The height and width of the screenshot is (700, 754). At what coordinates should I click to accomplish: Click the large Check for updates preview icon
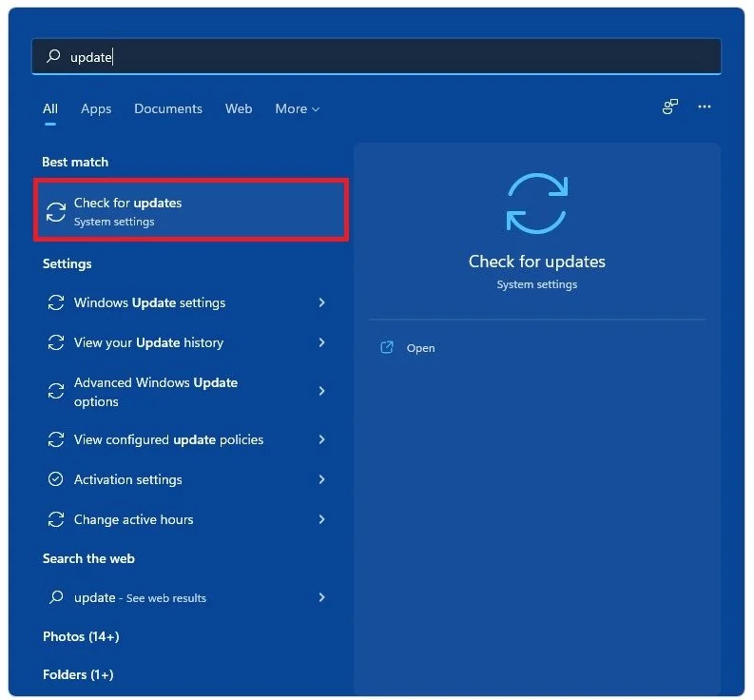tap(537, 204)
